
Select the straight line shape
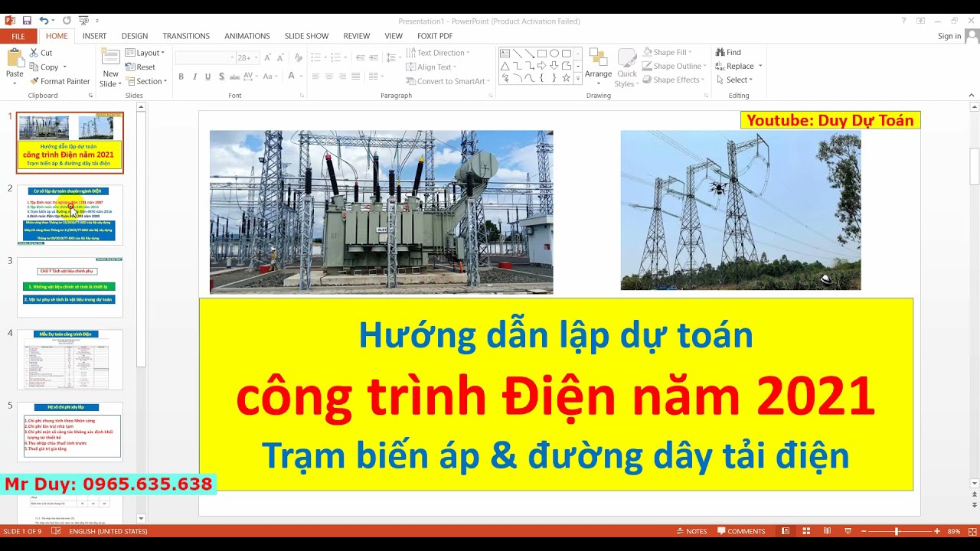[x=517, y=54]
